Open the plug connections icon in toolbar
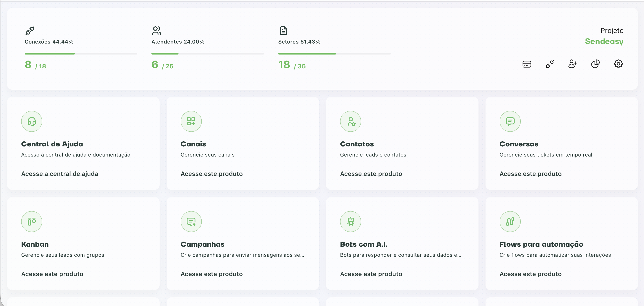This screenshot has width=644, height=306. [550, 64]
